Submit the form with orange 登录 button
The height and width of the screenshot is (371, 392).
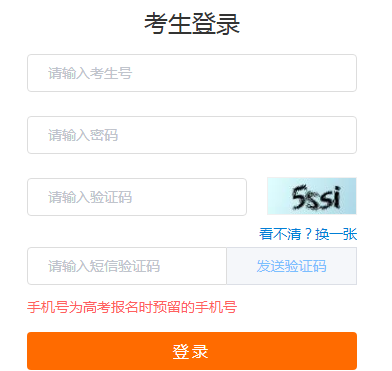coord(192,351)
